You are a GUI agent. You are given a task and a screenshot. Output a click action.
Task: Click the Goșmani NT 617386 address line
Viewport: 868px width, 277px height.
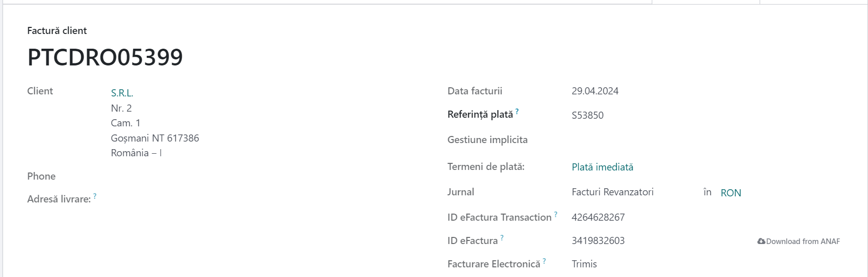[x=155, y=138]
